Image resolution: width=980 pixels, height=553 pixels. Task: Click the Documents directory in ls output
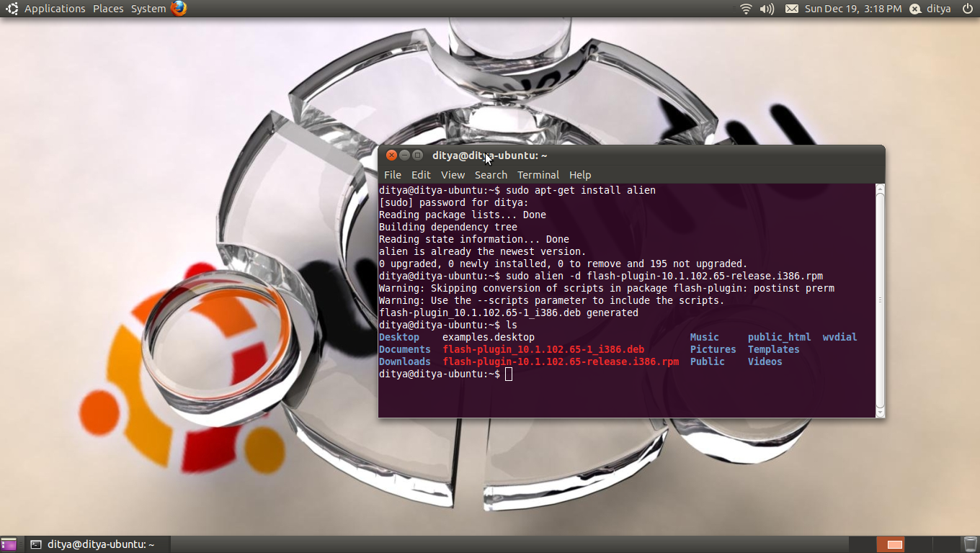pos(405,349)
